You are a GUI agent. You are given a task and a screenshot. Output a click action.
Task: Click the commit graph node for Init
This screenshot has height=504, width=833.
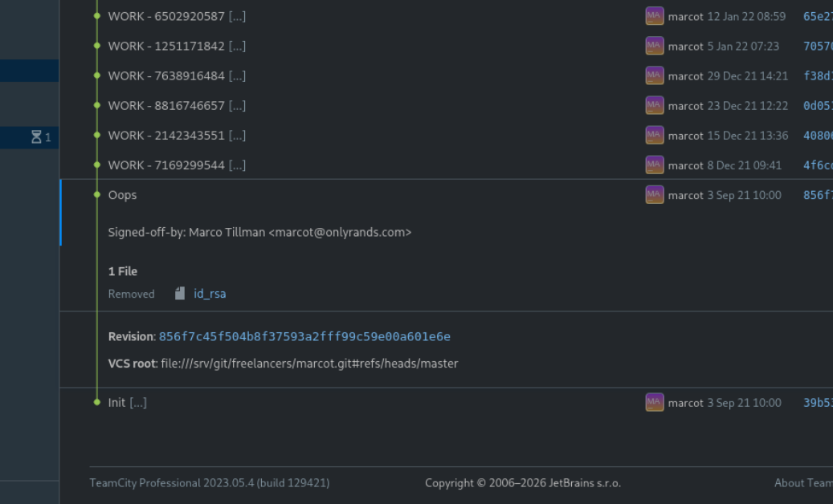click(97, 403)
